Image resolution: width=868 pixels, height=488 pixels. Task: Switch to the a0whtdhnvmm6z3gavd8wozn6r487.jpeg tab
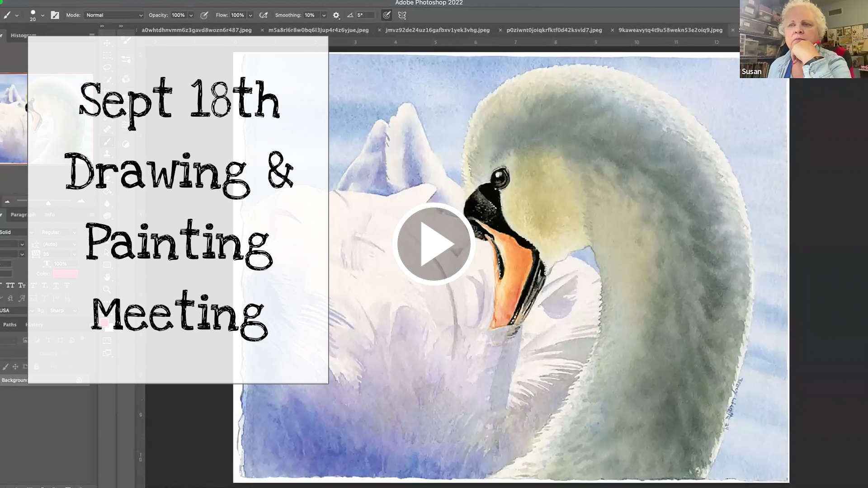[x=197, y=30]
